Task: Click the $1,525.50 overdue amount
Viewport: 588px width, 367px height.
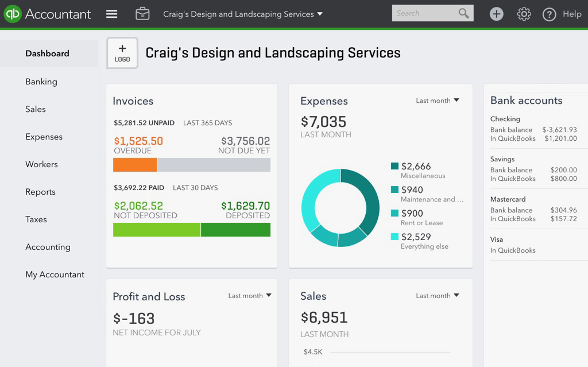Action: (138, 141)
